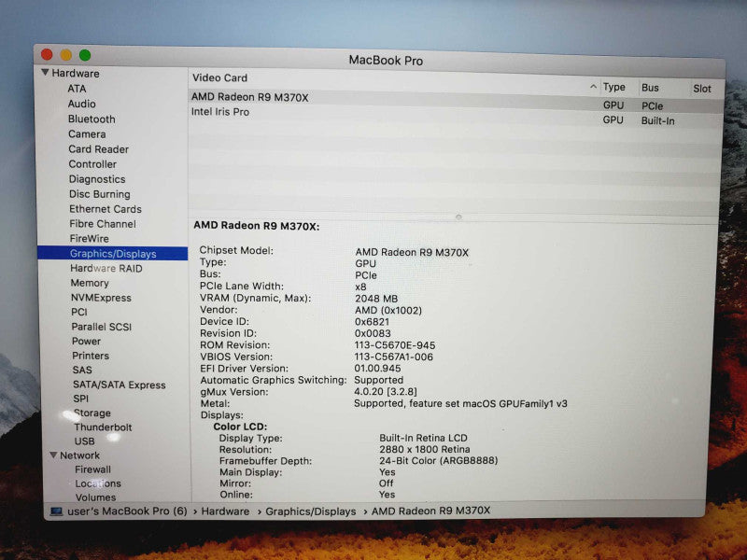Select Power in the sidebar

(86, 341)
